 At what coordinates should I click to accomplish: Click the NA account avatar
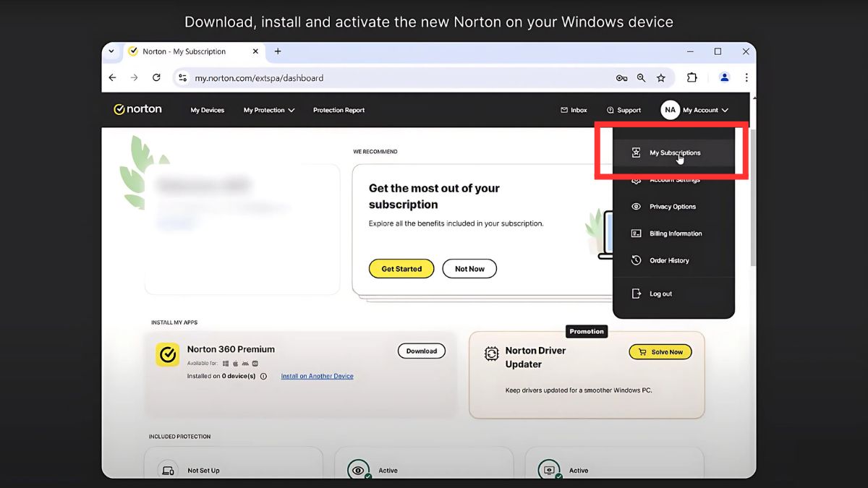pyautogui.click(x=670, y=110)
